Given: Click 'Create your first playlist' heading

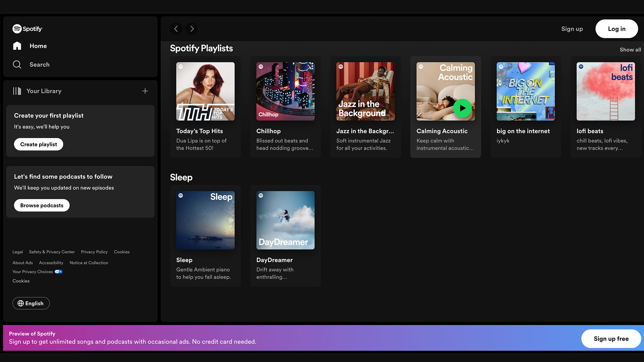Looking at the screenshot, I should click(49, 116).
